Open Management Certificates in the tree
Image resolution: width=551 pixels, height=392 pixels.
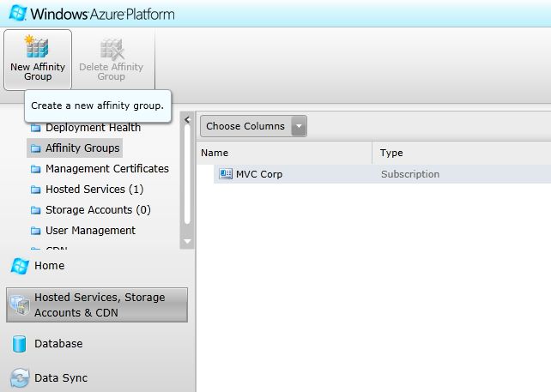pos(106,169)
